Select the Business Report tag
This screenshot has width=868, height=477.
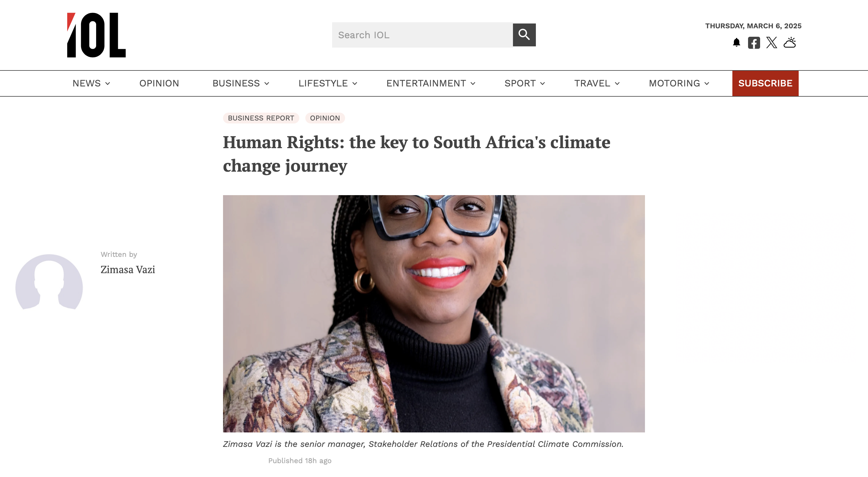click(x=261, y=118)
